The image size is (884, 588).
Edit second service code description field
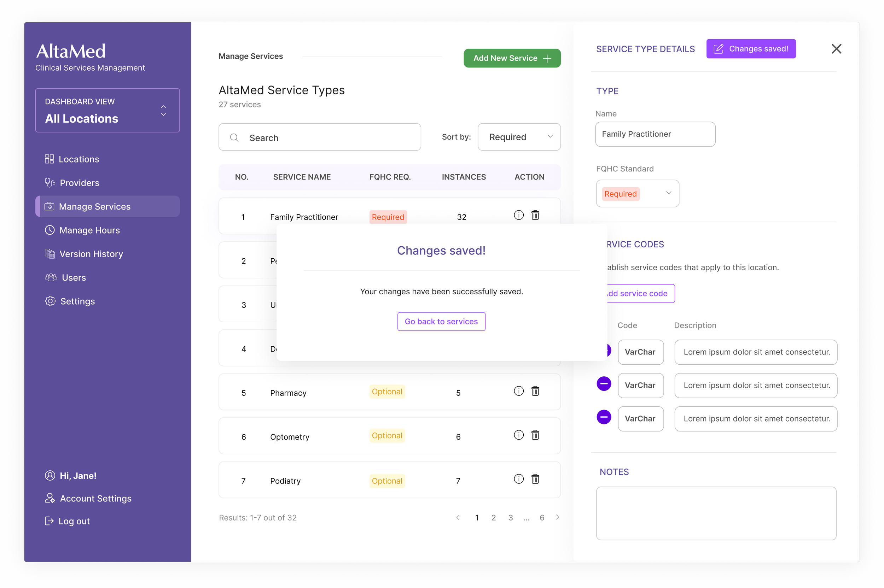tap(756, 386)
